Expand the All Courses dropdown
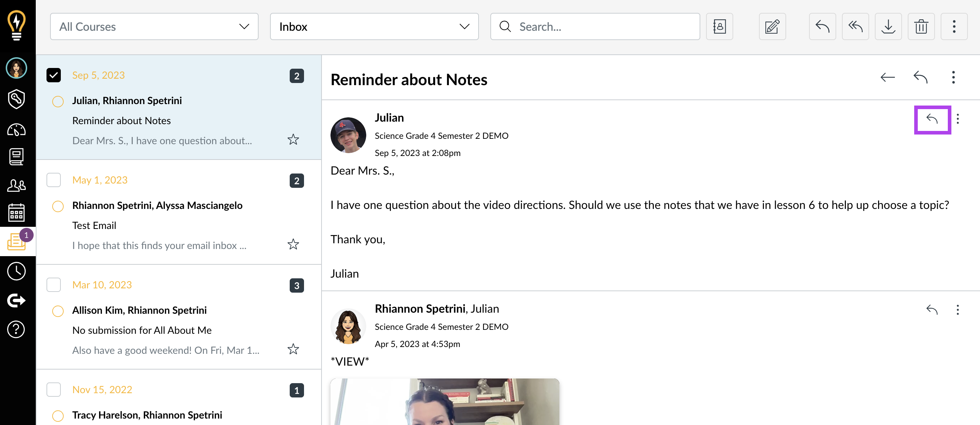 tap(154, 26)
